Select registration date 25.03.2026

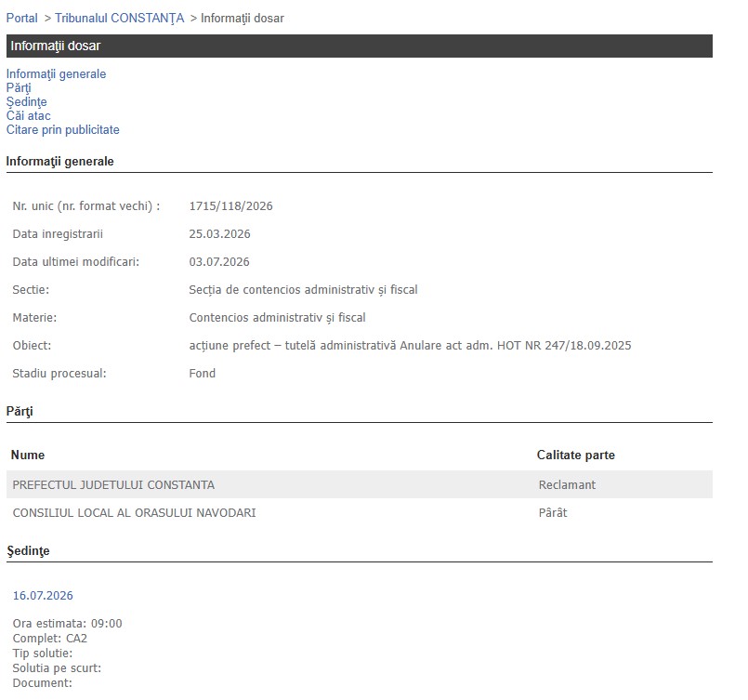[219, 234]
